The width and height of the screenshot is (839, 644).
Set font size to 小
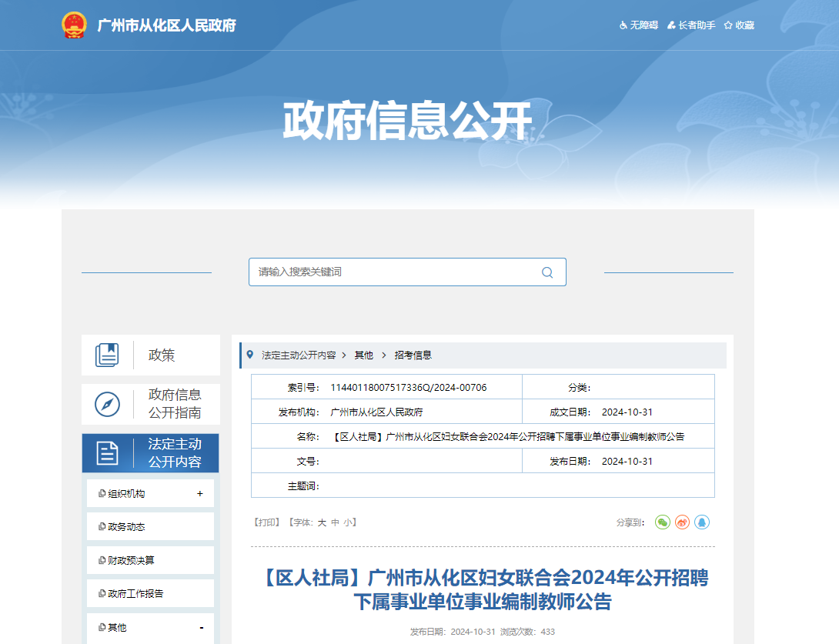click(348, 522)
